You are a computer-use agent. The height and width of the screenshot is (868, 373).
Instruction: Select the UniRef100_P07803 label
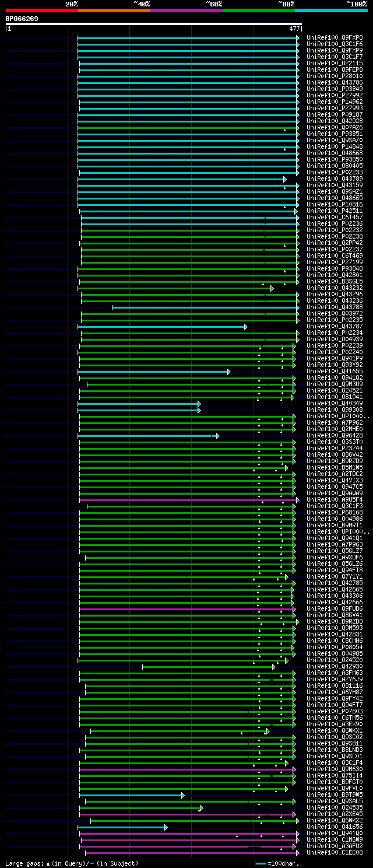click(x=335, y=712)
